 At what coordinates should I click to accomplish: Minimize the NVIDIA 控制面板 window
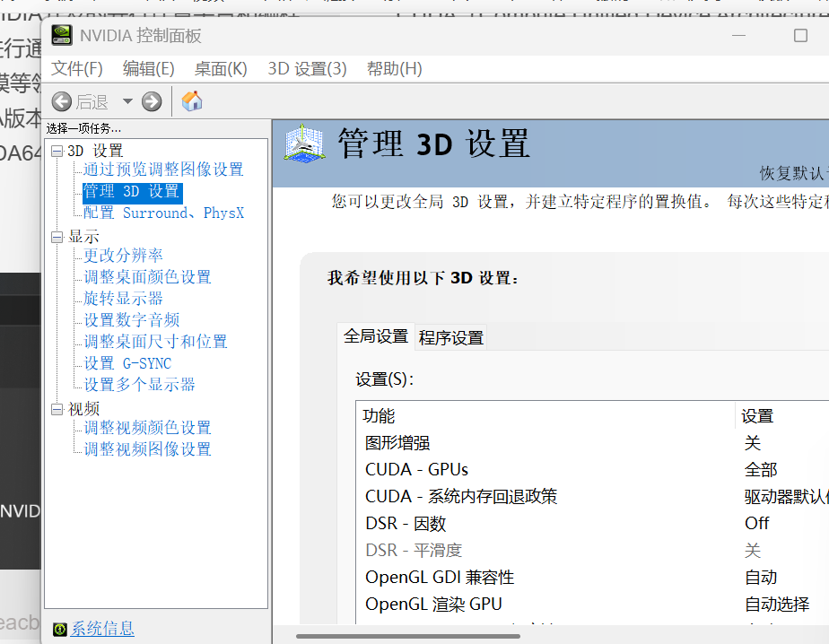tap(738, 35)
